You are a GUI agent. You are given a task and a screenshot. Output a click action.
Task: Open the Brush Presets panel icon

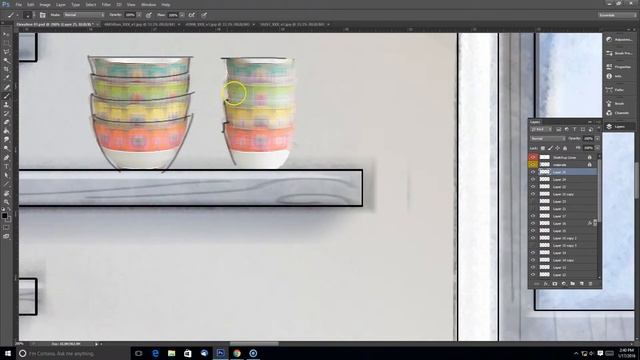tap(609, 53)
